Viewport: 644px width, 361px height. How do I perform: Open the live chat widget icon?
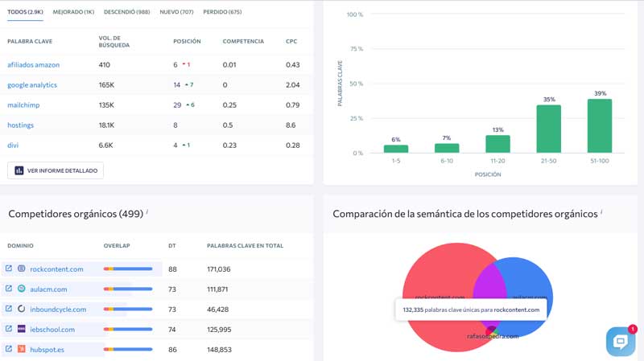(x=620, y=342)
